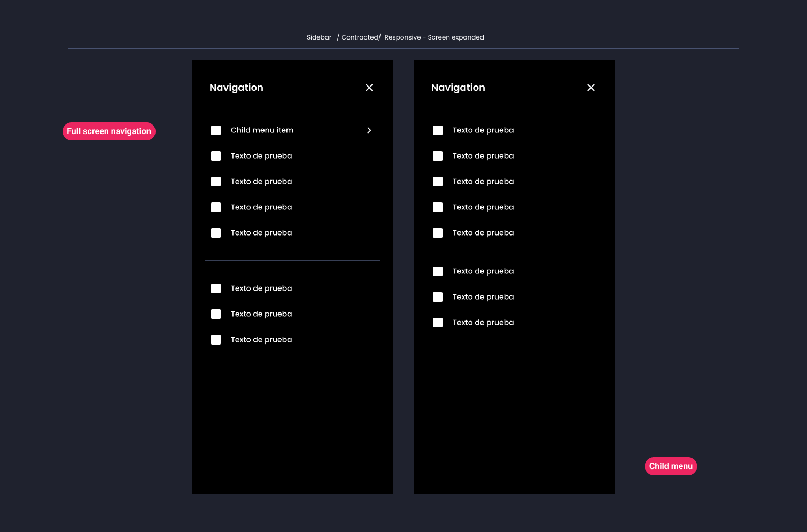Close the left Navigation panel with its X

[369, 88]
